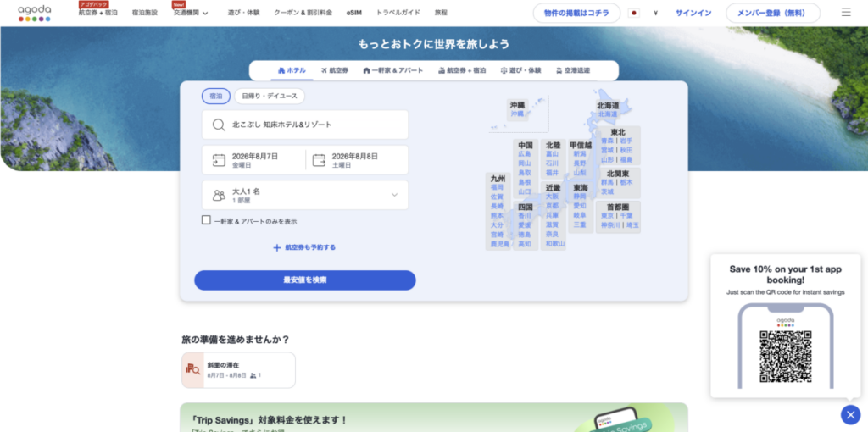Click the check-in calendar icon
This screenshot has width=868, height=432.
click(219, 160)
